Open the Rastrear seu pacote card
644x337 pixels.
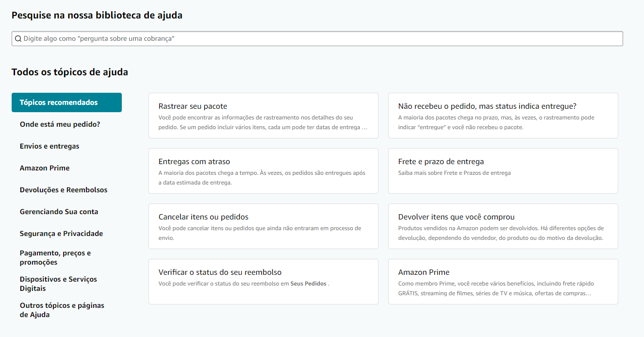(x=264, y=116)
